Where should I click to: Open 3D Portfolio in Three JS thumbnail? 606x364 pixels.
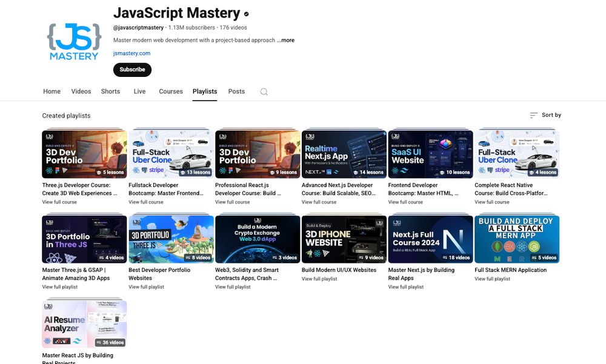point(84,239)
